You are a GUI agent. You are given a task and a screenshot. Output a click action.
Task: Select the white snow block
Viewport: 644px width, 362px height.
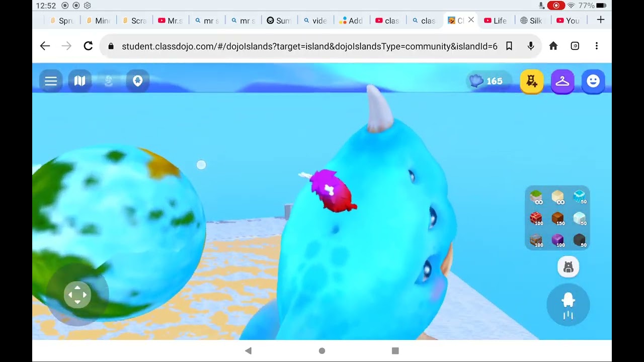(580, 219)
